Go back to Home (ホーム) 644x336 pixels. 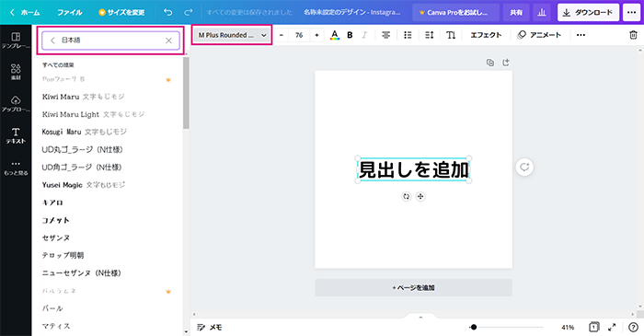coord(25,12)
